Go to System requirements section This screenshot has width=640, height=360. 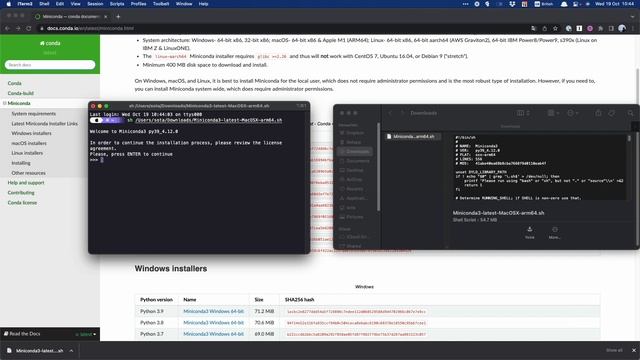tap(33, 113)
